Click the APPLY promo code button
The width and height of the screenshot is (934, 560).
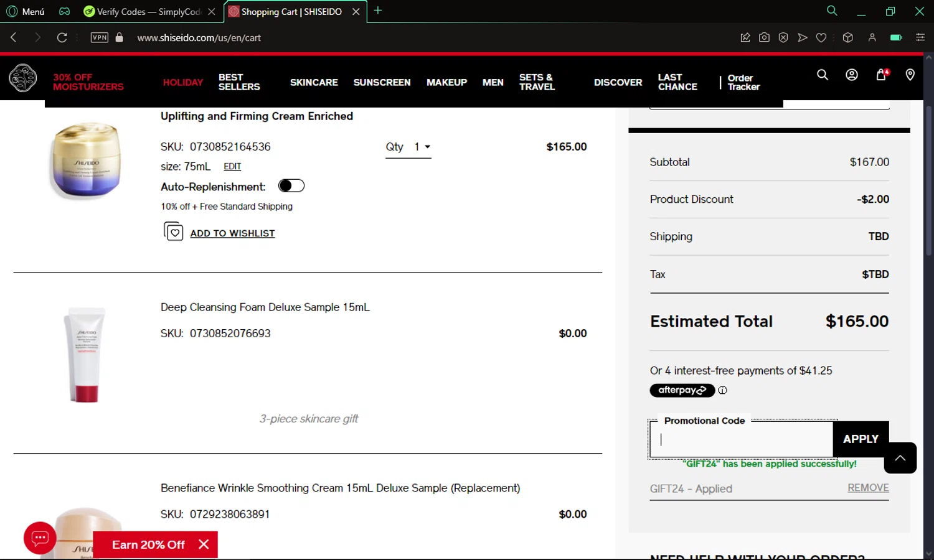(861, 439)
